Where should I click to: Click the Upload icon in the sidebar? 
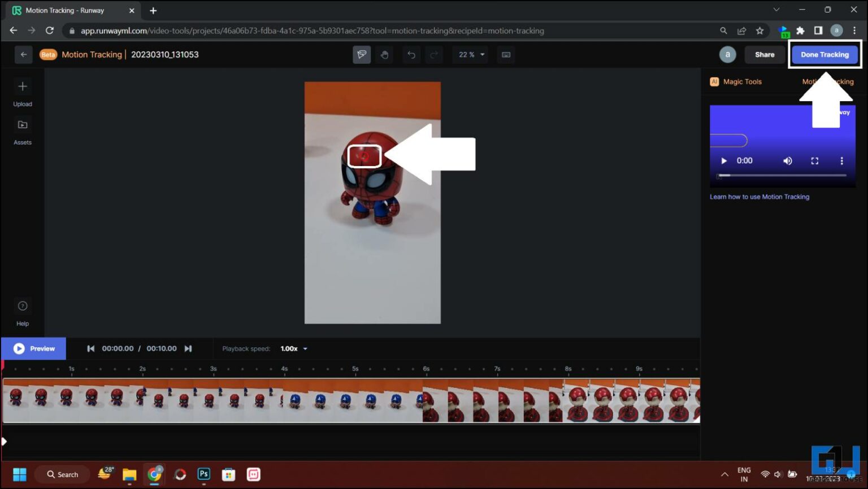[23, 86]
